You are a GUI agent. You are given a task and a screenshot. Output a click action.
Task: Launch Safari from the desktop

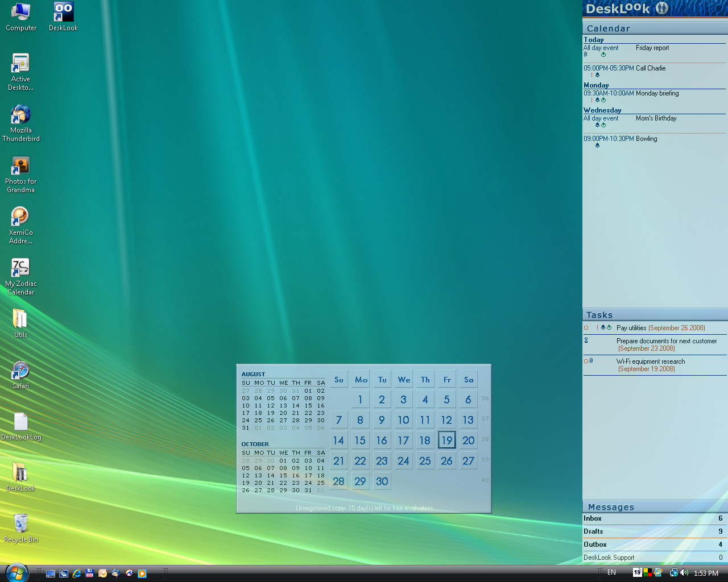(21, 375)
